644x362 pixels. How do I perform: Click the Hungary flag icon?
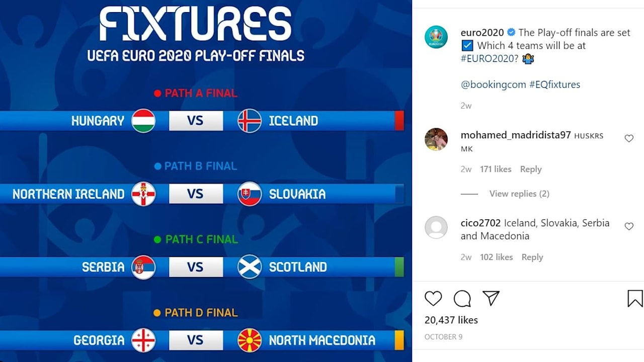point(143,121)
